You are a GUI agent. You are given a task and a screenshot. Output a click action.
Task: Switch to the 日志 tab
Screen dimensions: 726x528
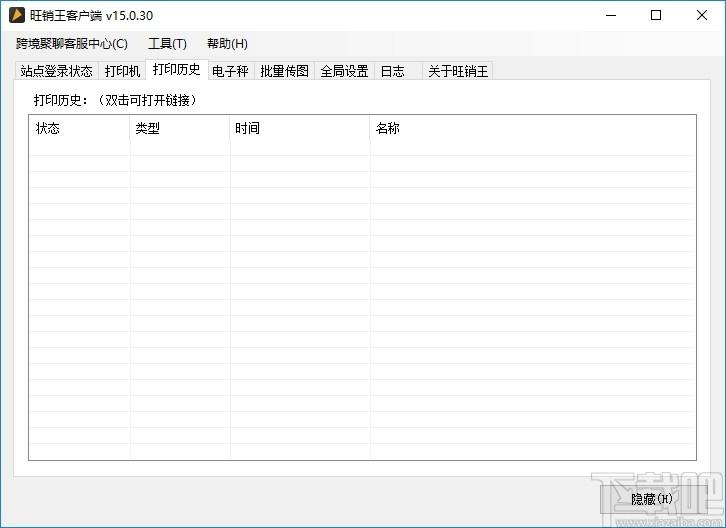pyautogui.click(x=398, y=71)
